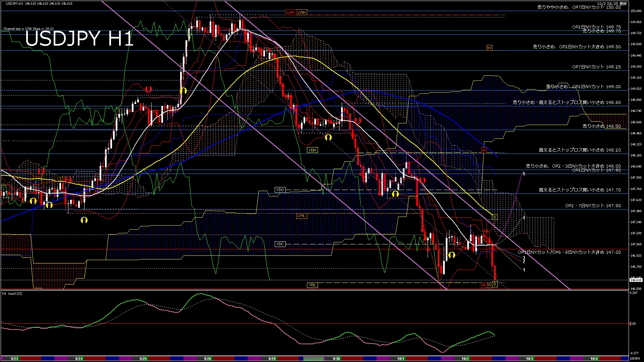The width and height of the screenshot is (644, 362).
Task: Click the LWL label box
Action: (302, 216)
